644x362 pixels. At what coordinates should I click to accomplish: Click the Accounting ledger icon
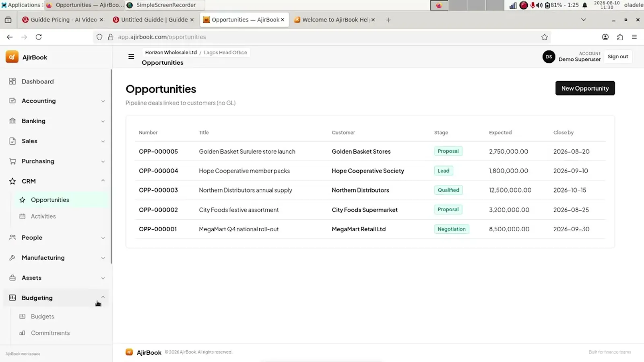coord(12,101)
